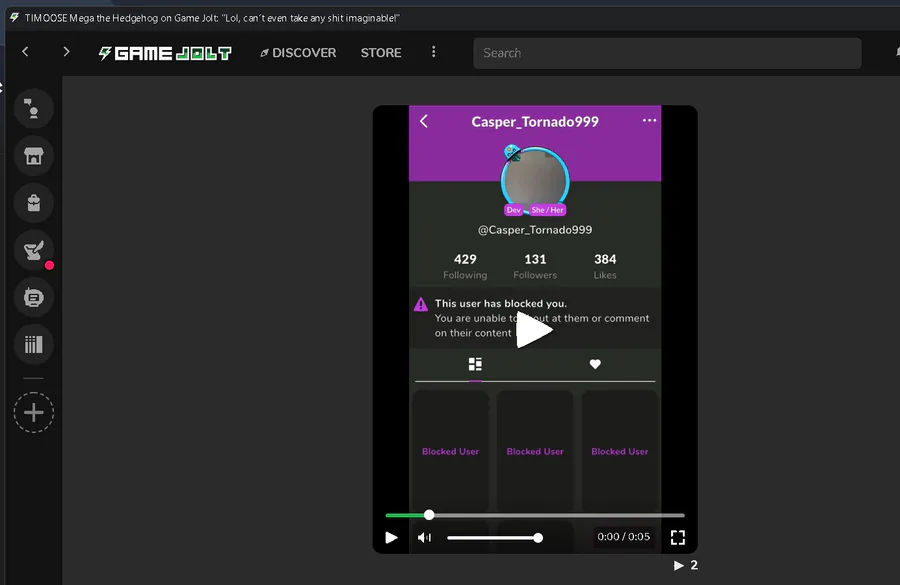Mute the video with the speaker icon
The image size is (900, 585).
tap(425, 537)
